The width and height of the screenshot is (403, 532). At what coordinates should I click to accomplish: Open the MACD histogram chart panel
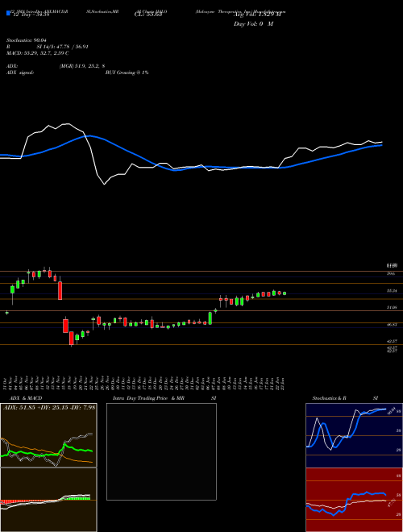48,500
